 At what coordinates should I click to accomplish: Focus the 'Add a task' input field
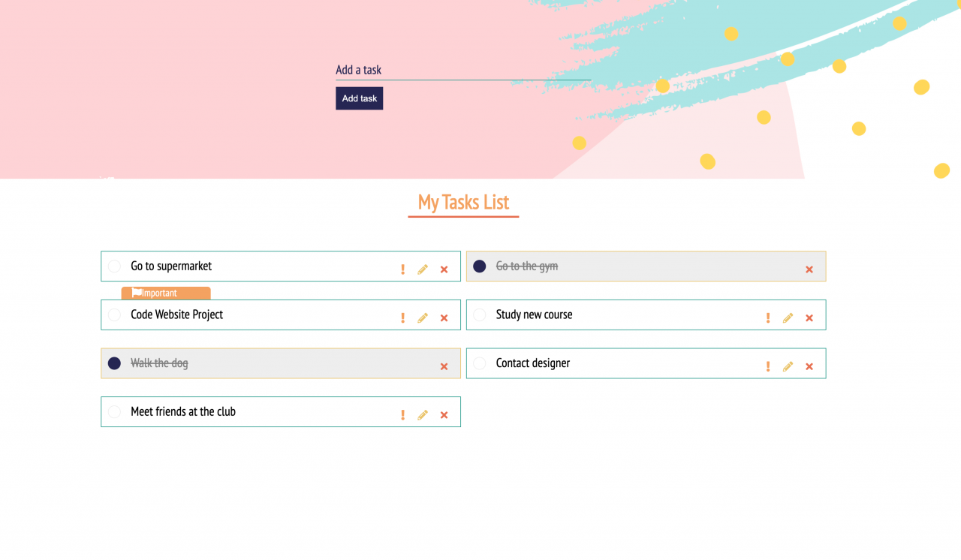(462, 70)
